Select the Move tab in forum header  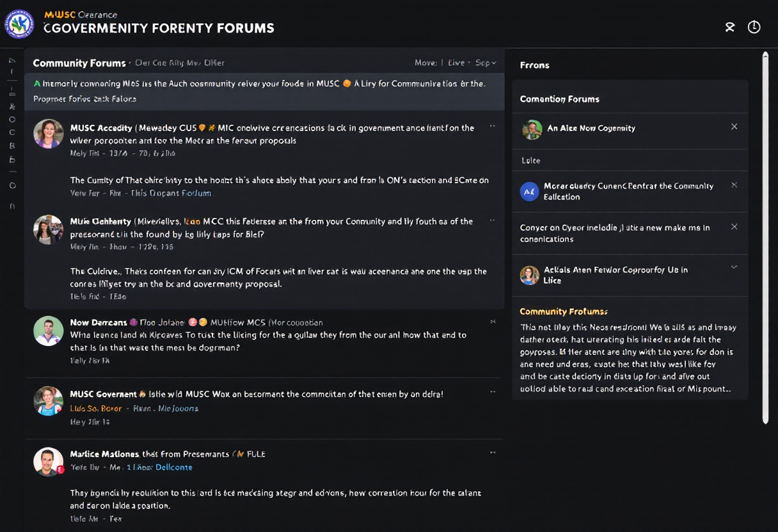[425, 63]
